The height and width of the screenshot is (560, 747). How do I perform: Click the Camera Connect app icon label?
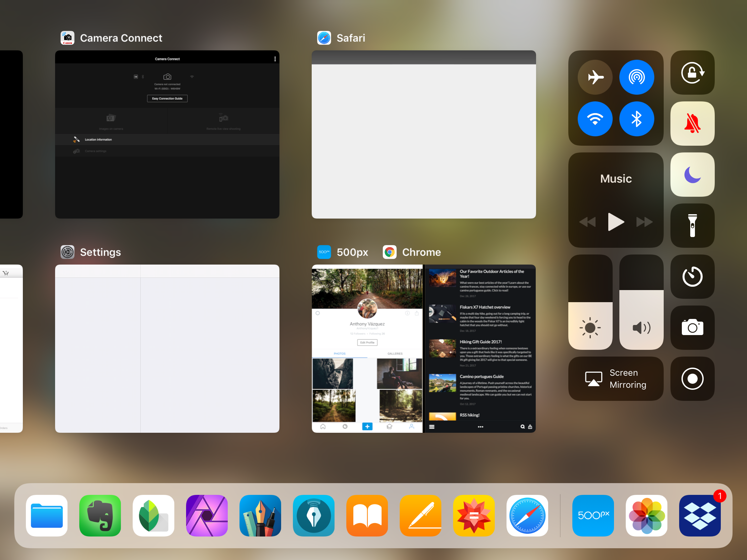tap(68, 38)
